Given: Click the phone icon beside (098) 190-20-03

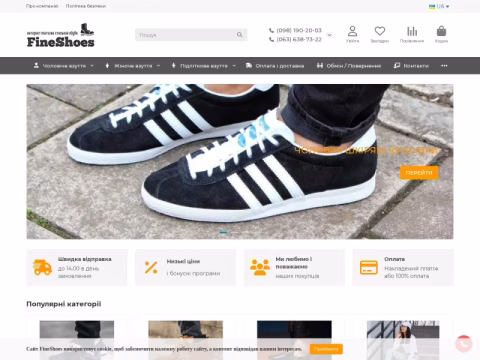Looking at the screenshot, I should 271,30.
